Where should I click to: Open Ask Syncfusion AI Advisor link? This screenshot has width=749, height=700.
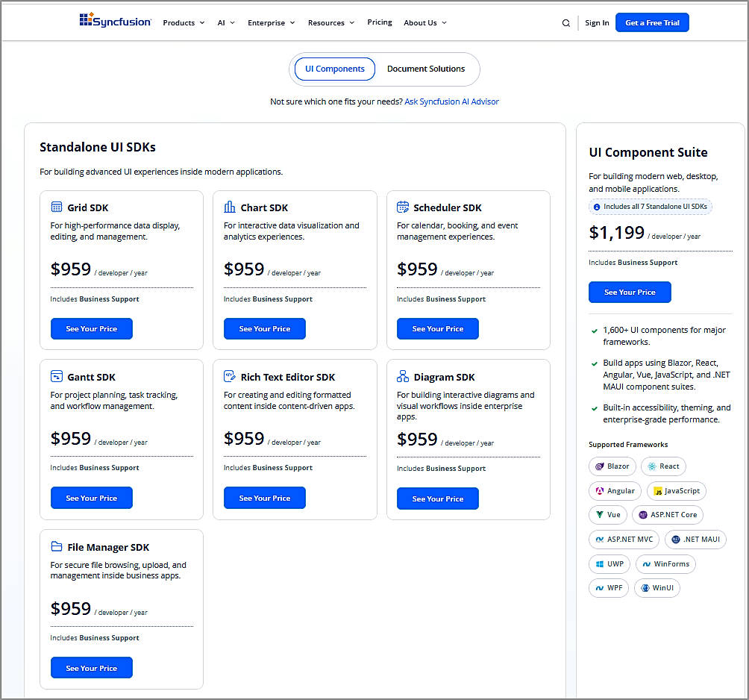tap(451, 101)
